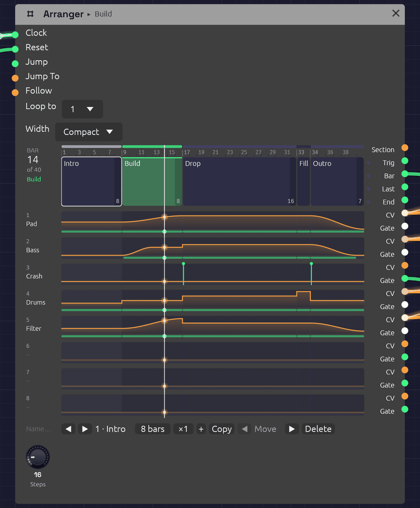The width and height of the screenshot is (420, 508).
Task: Click the Steps knob
Action: pos(38,457)
